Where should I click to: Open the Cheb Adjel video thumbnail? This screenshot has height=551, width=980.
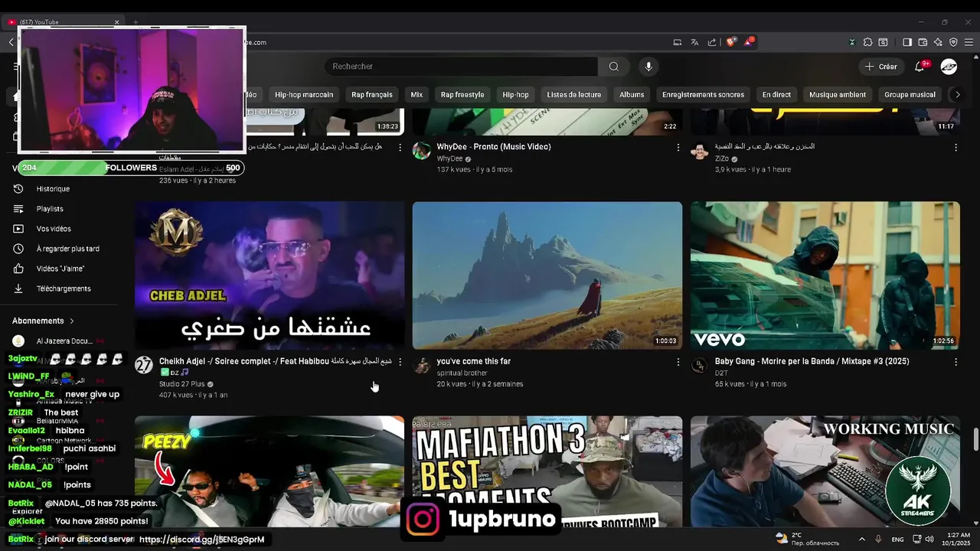[269, 275]
